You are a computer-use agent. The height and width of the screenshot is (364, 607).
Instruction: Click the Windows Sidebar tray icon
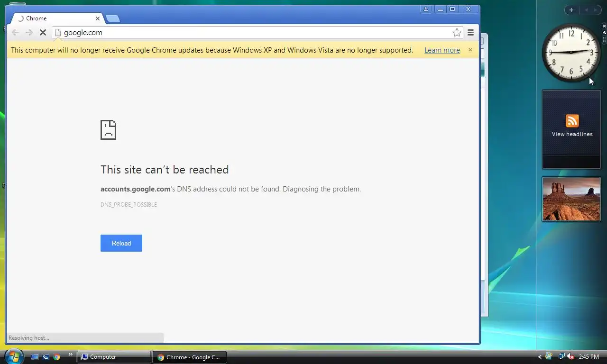[549, 356]
